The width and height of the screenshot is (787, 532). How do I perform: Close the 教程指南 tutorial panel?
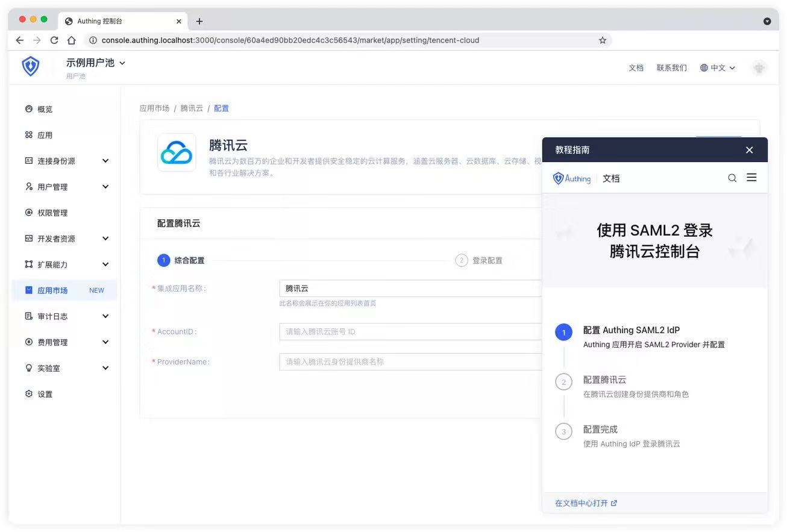coord(749,150)
